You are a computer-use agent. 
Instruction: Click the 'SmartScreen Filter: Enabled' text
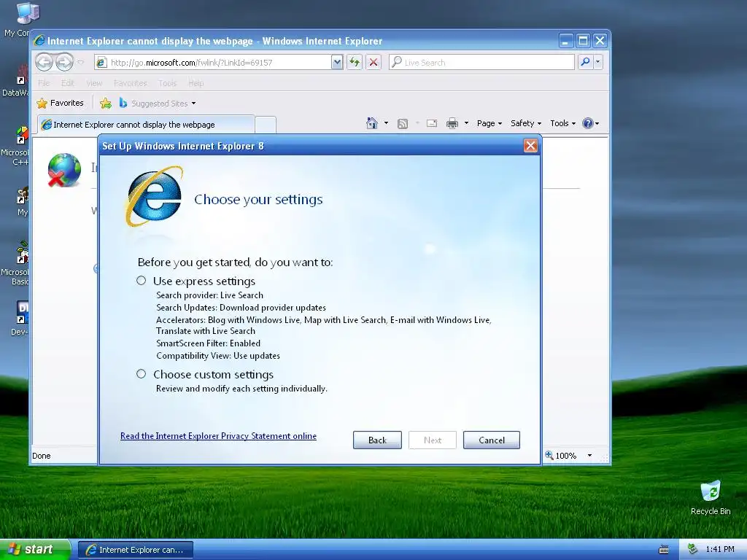208,343
